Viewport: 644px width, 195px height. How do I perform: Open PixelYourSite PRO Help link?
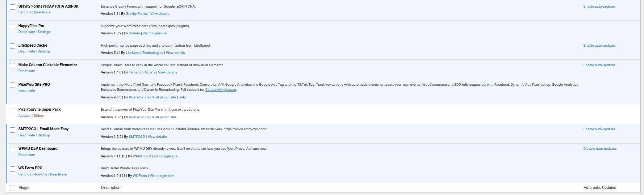(182, 97)
